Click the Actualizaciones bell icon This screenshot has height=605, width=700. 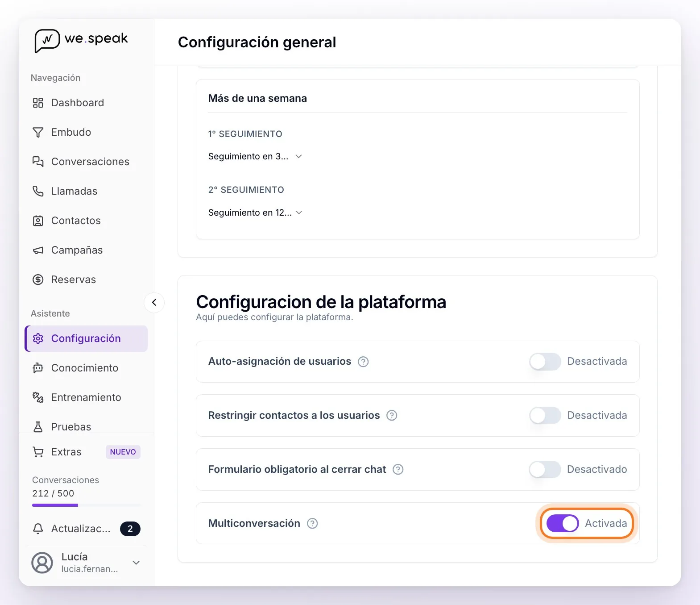[x=38, y=529]
